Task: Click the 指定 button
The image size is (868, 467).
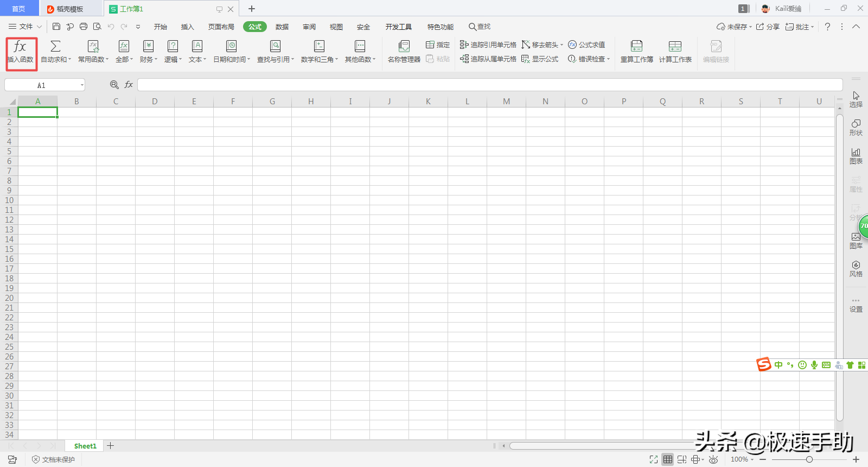Action: (438, 45)
